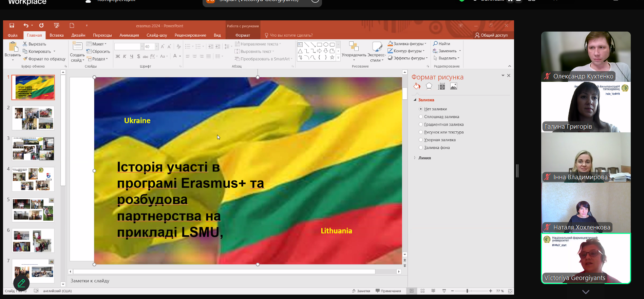Apply bold formatting (Ж)
644x299 pixels.
click(118, 56)
